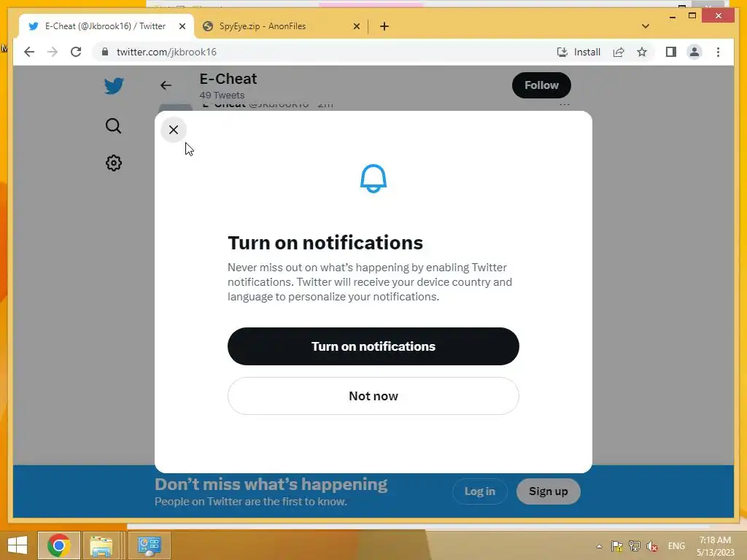Toggle the browser side panel icon

point(671,52)
